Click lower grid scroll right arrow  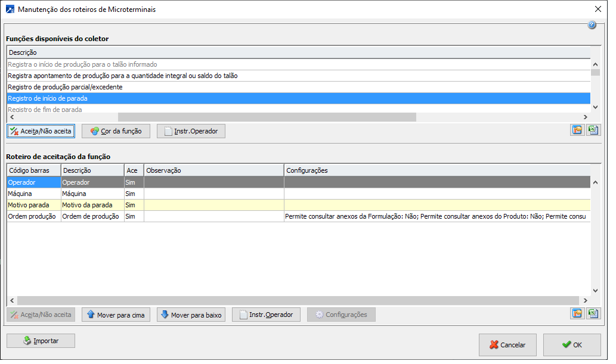[x=586, y=300]
